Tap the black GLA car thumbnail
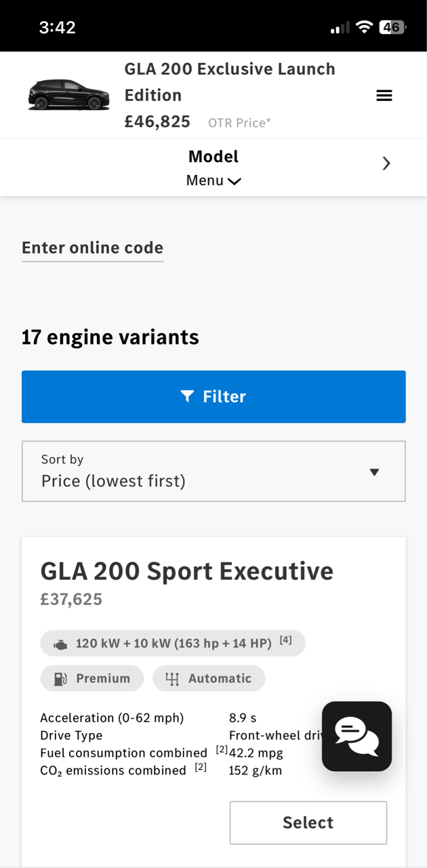Image resolution: width=427 pixels, height=868 pixels. [68, 95]
